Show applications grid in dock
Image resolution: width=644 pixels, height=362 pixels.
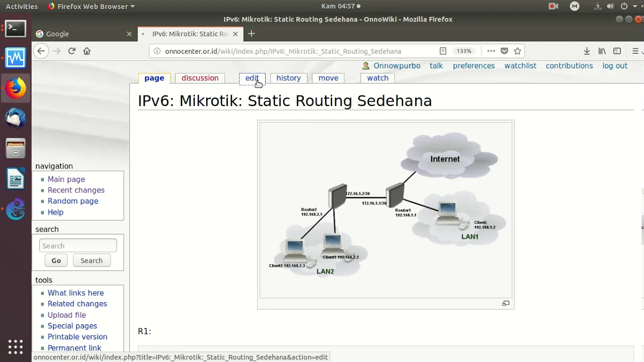[16, 346]
